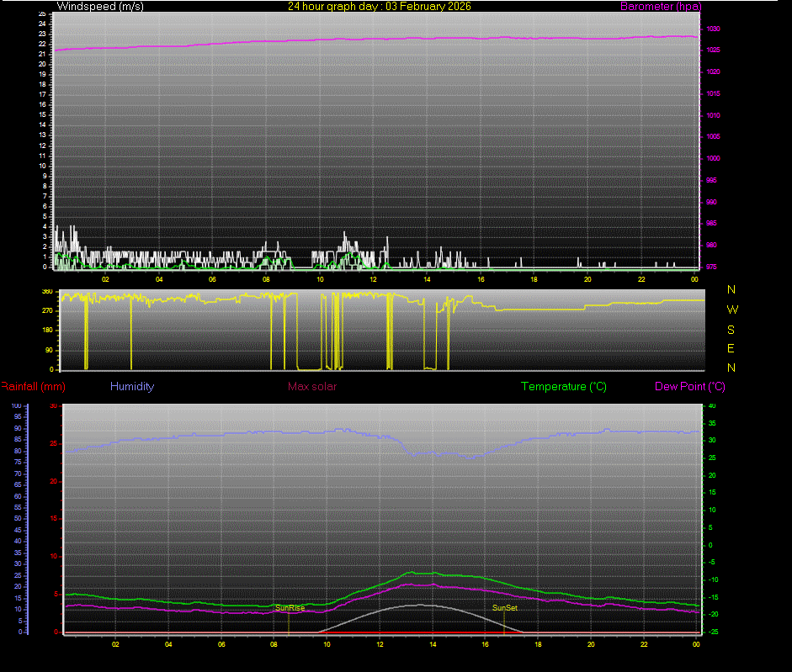This screenshot has width=792, height=672.
Task: Click hour 12 tick on windspeed graph
Action: 373,279
